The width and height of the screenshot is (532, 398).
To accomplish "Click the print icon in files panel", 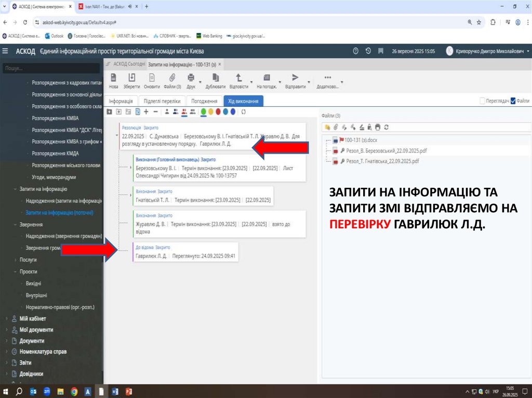I will point(378,127).
